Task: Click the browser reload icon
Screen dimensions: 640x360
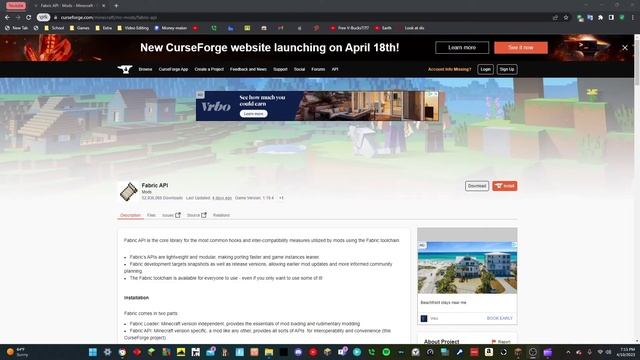Action: [x=29, y=18]
